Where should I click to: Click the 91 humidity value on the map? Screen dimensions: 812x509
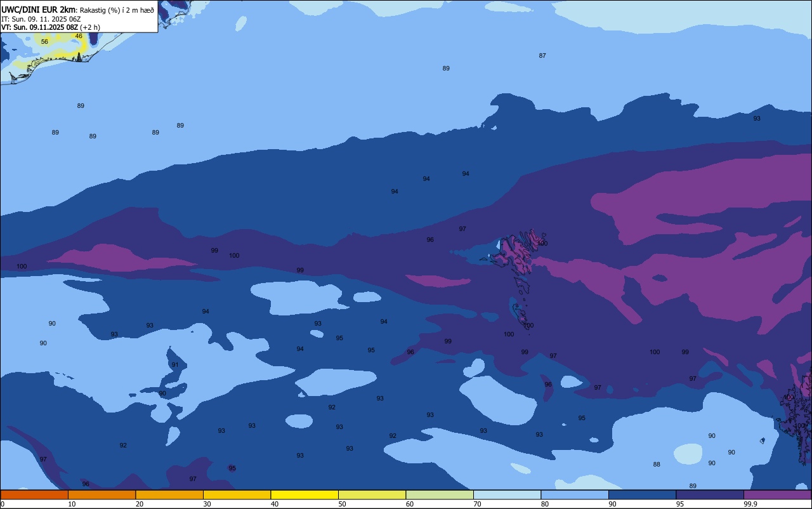[175, 365]
